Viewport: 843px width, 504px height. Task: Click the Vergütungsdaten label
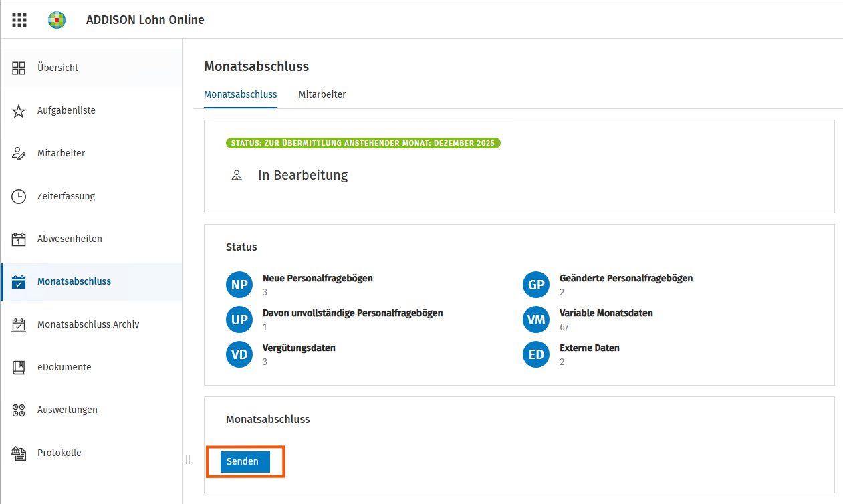click(299, 348)
